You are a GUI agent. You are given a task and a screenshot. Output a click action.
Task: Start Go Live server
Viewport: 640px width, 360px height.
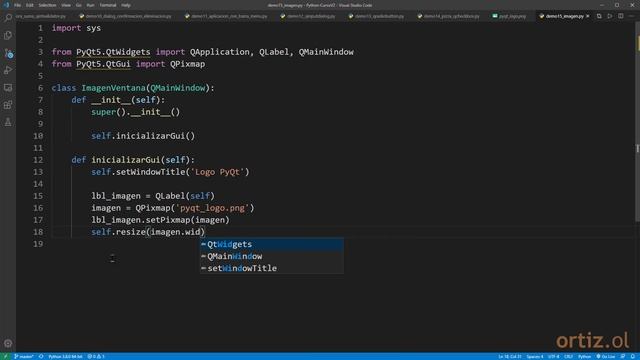pyautogui.click(x=606, y=356)
